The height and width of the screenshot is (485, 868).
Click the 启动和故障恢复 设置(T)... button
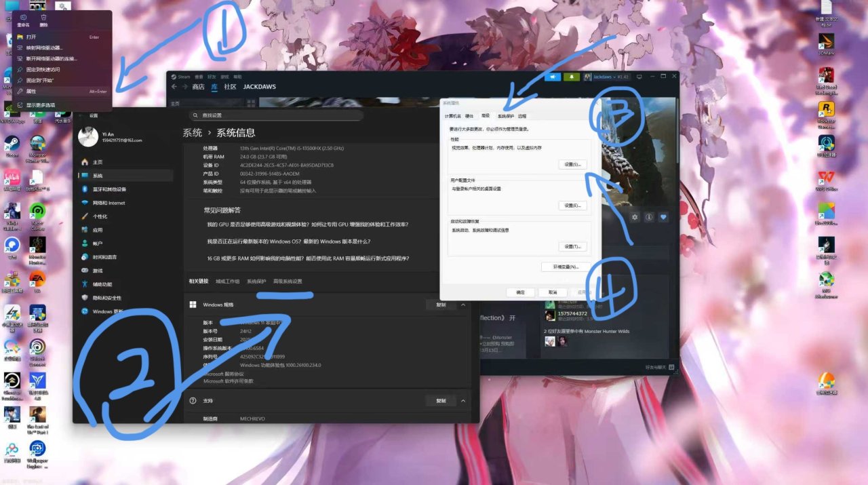pyautogui.click(x=572, y=246)
